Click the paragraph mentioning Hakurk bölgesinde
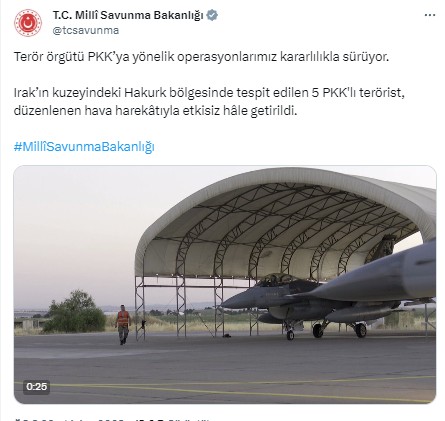Image resolution: width=445 pixels, height=421 pixels. pos(209,102)
